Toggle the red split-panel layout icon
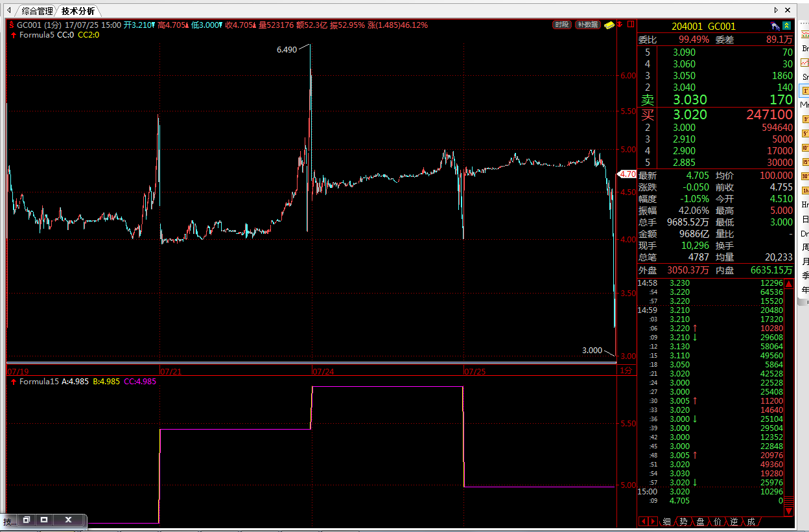 click(x=630, y=25)
